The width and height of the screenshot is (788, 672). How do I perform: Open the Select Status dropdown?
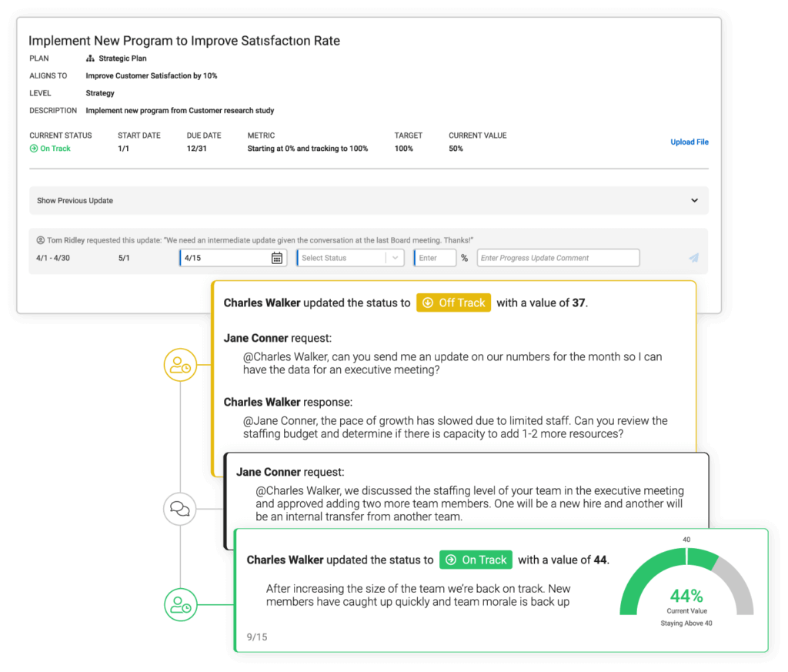(x=350, y=257)
